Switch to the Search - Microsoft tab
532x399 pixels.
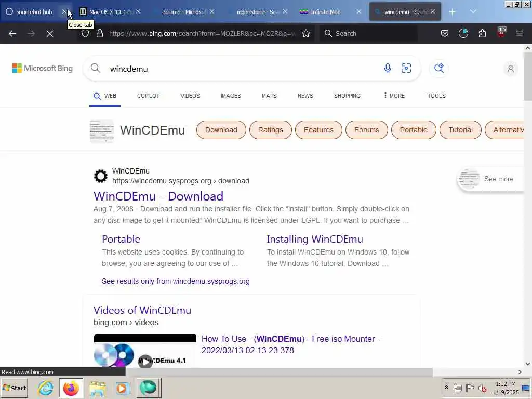pos(183,12)
